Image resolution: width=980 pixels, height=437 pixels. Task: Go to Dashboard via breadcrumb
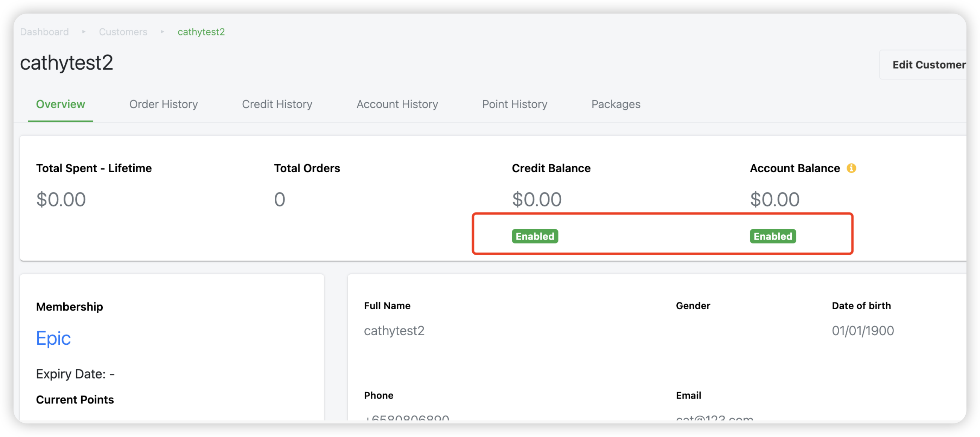(44, 32)
